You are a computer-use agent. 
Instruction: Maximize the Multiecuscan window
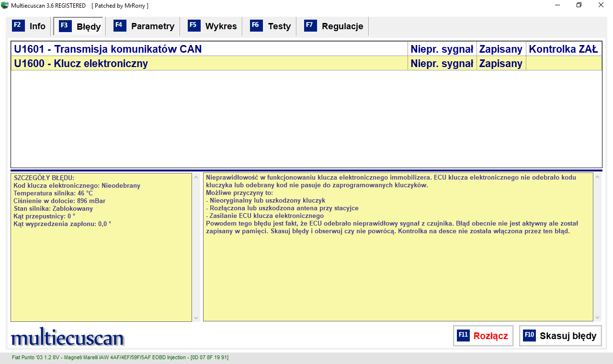click(x=579, y=5)
